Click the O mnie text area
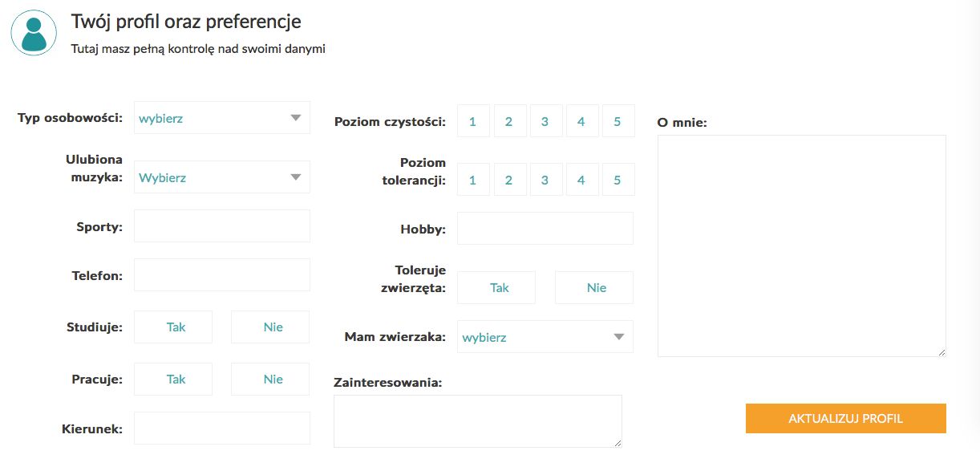 click(x=801, y=246)
